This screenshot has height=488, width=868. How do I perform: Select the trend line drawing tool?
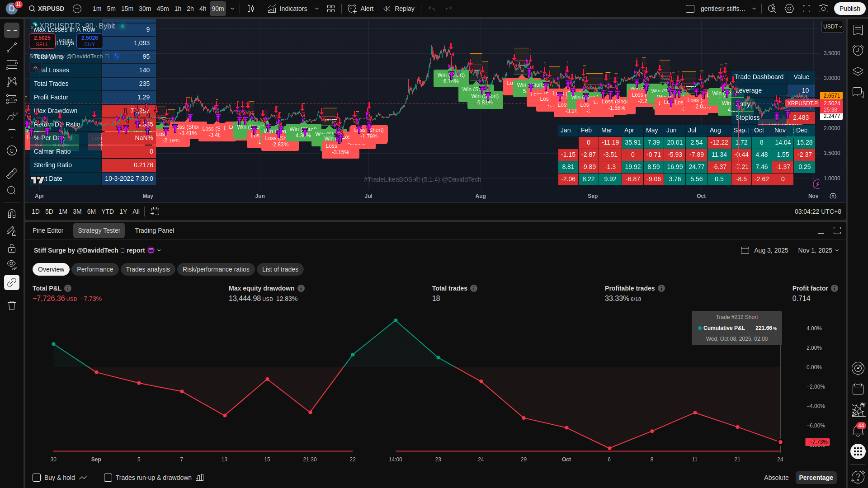pos(12,47)
